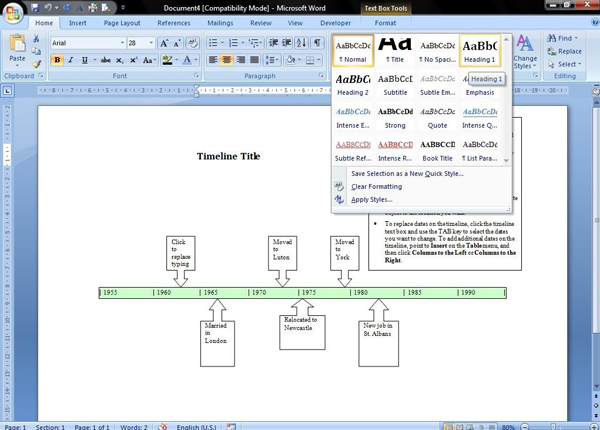Open the font name dropdown showing Arial
This screenshot has height=430, width=600.
[86, 43]
